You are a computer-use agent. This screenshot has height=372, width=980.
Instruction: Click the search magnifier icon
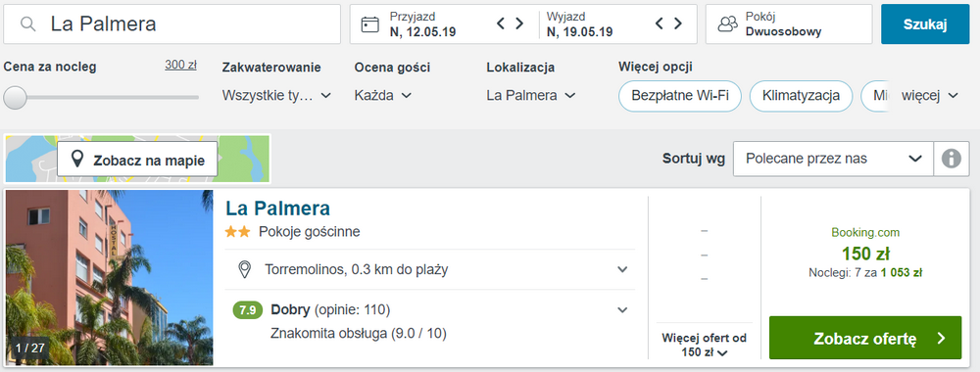[28, 24]
